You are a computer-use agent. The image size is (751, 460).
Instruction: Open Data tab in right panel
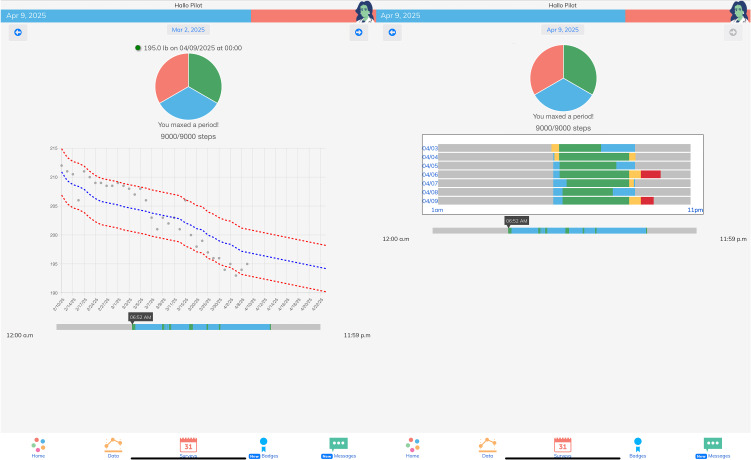488,445
